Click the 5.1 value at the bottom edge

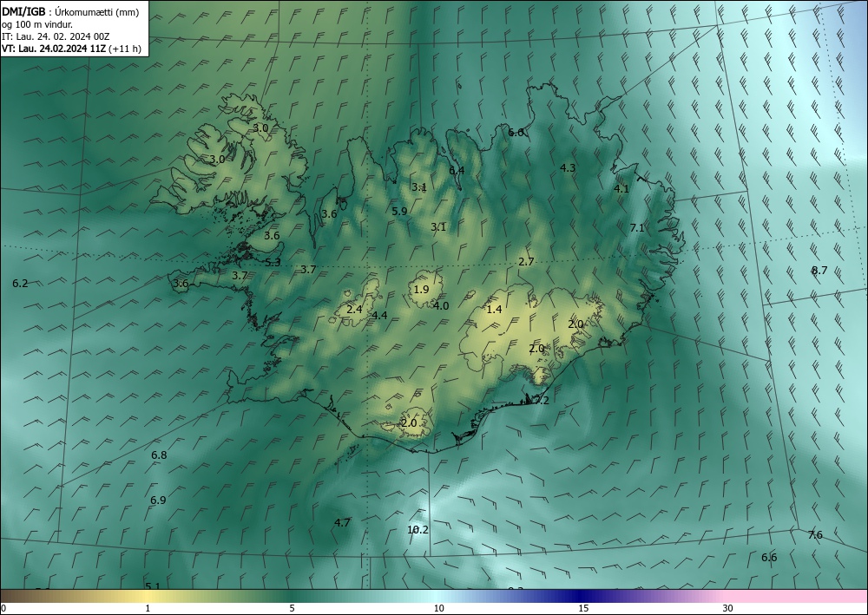coord(153,586)
